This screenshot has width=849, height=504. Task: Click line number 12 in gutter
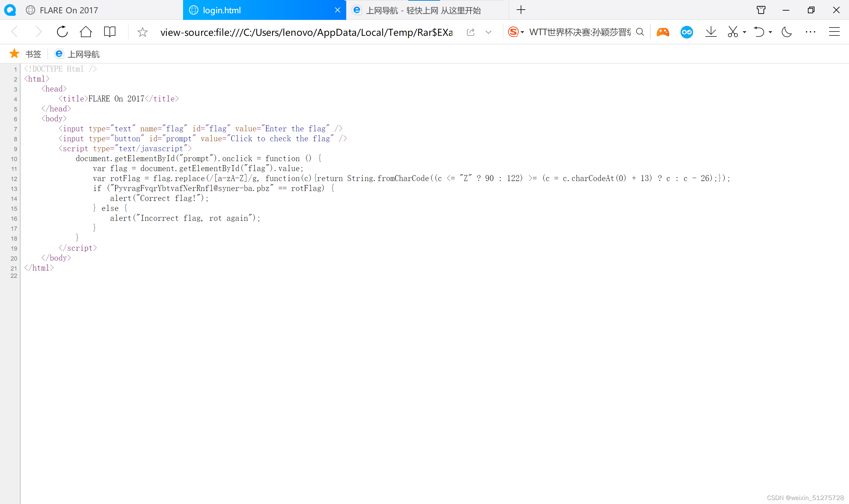[x=14, y=179]
